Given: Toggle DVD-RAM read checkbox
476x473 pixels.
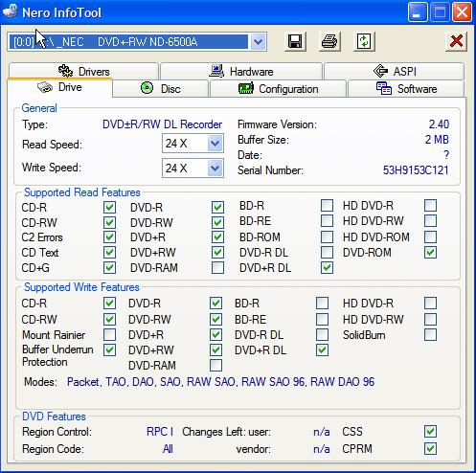Looking at the screenshot, I should [x=217, y=267].
